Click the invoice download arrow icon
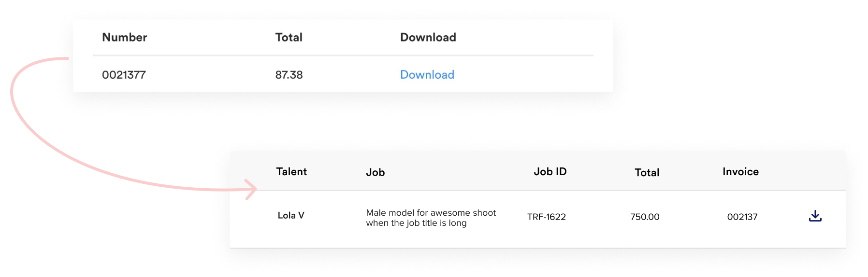The image size is (868, 277). point(815,216)
